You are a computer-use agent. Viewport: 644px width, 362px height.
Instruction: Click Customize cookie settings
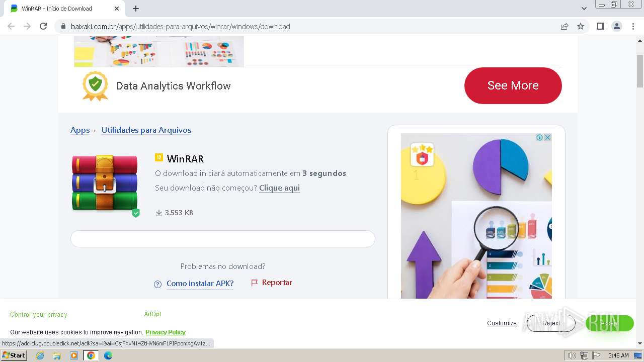pos(502,323)
